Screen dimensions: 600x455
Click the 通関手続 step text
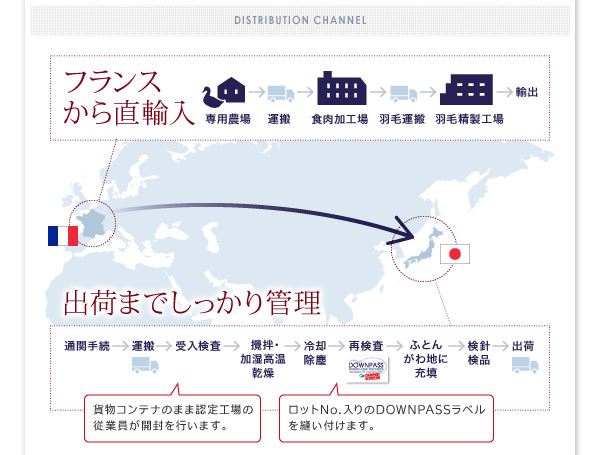87,346
